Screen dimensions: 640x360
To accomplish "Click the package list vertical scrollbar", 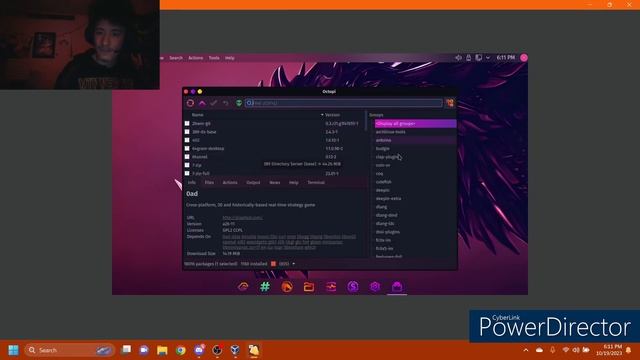I will [366, 122].
